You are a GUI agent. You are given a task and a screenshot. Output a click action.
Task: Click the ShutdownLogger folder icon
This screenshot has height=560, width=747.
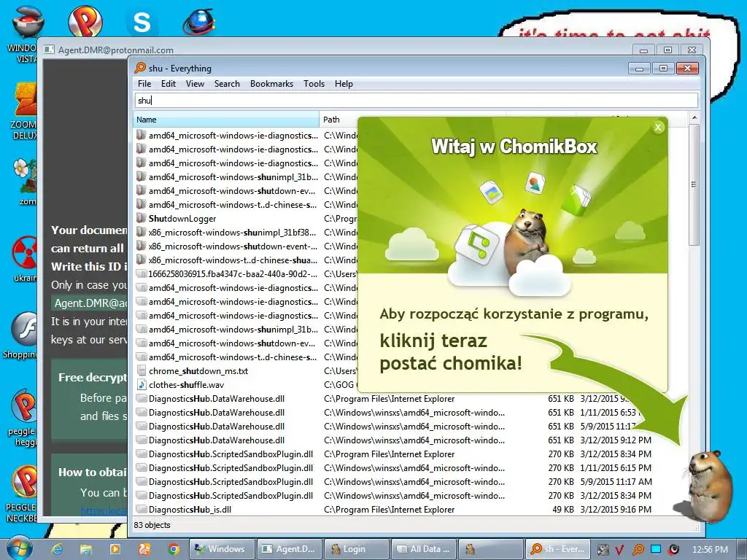pos(141,219)
